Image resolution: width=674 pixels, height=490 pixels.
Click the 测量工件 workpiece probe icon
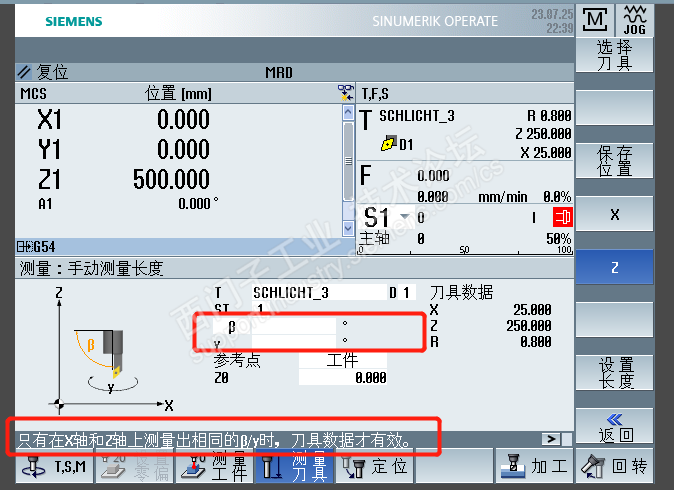point(193,466)
